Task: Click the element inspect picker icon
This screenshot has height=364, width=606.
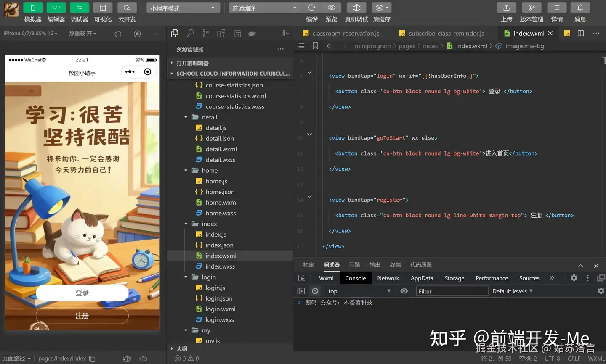Action: (x=301, y=278)
